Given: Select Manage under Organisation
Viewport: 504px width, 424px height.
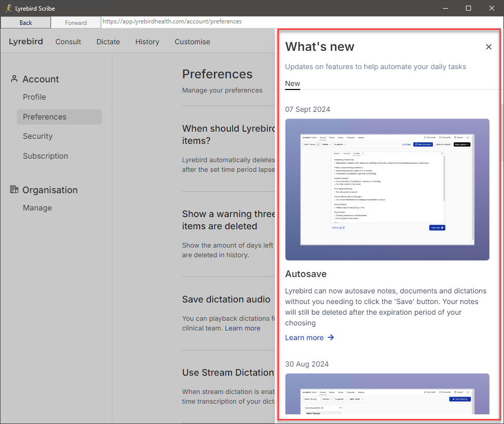Looking at the screenshot, I should click(37, 208).
